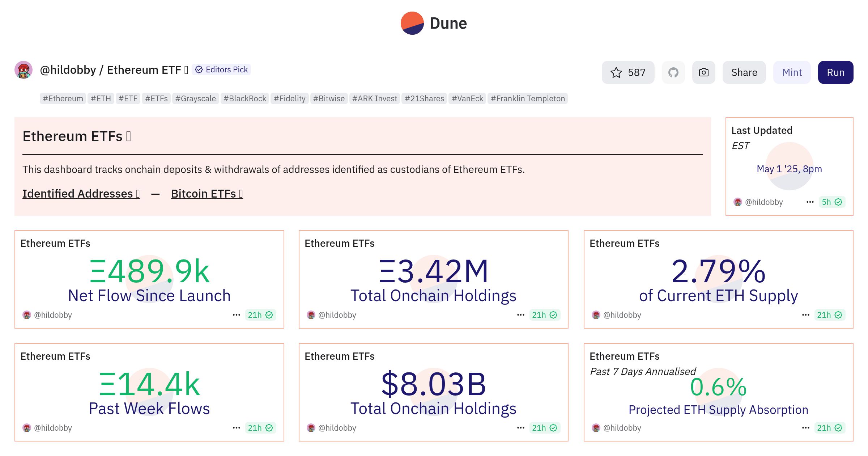This screenshot has height=456, width=868.
Task: Select the #VanEck tag
Action: pos(467,98)
